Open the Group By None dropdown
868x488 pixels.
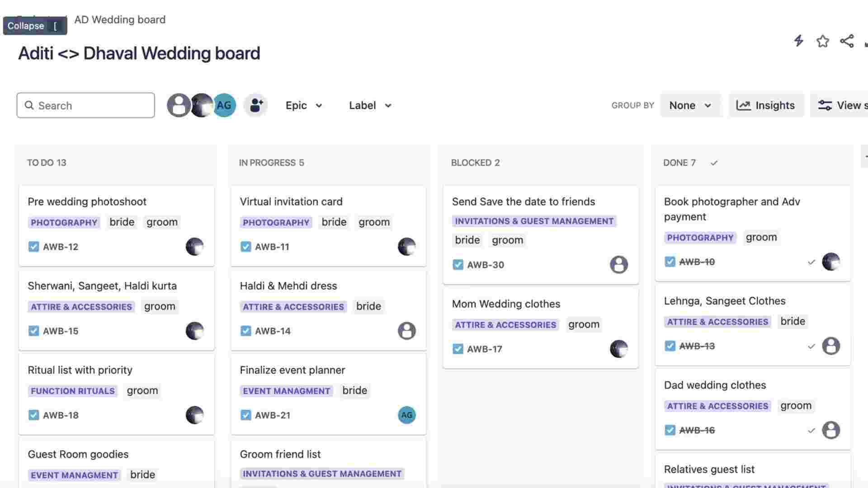[x=690, y=105]
